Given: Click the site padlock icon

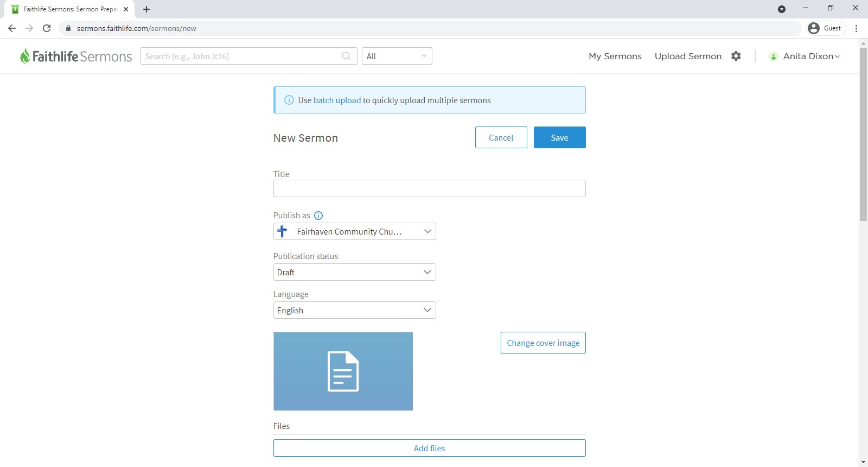Looking at the screenshot, I should 68,28.
